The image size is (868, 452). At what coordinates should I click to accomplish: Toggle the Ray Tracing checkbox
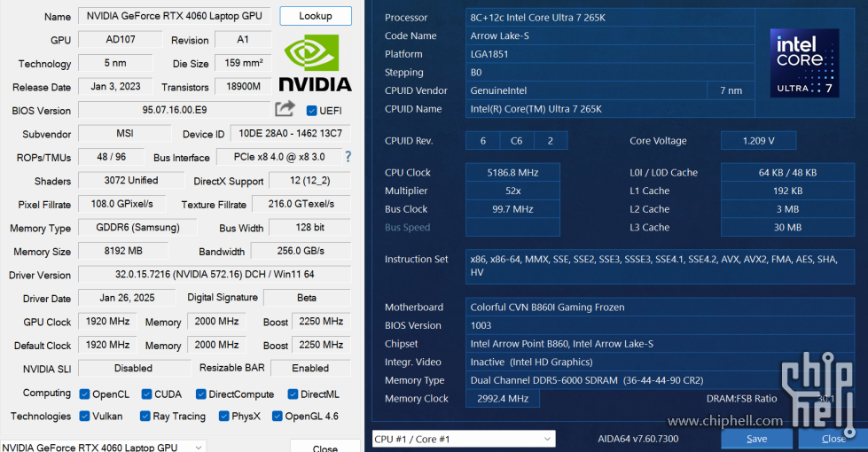point(145,416)
